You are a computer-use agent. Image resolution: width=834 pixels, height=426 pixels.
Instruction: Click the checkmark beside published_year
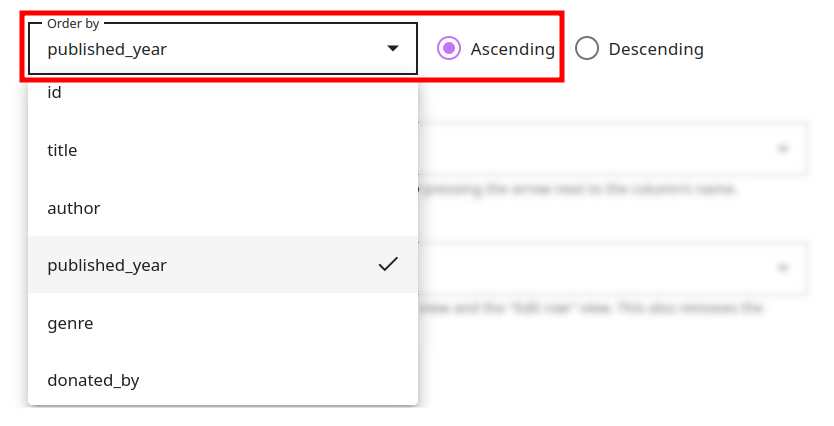[x=388, y=265]
